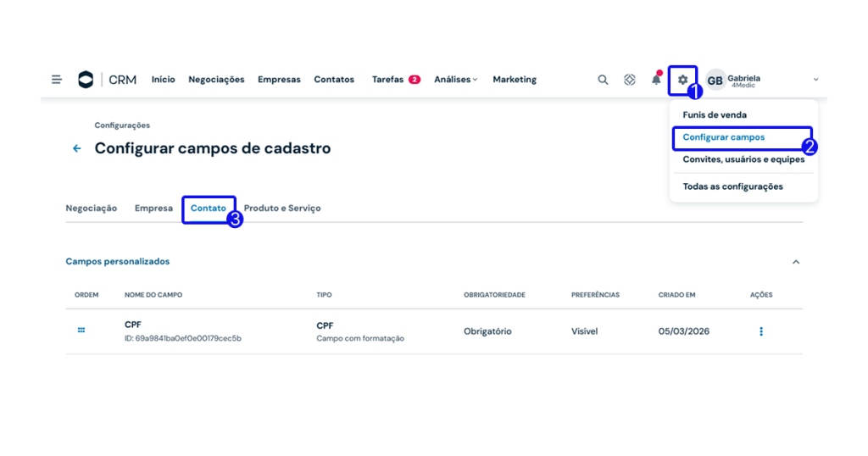
Task: Select the Empresa tab
Action: 153,209
